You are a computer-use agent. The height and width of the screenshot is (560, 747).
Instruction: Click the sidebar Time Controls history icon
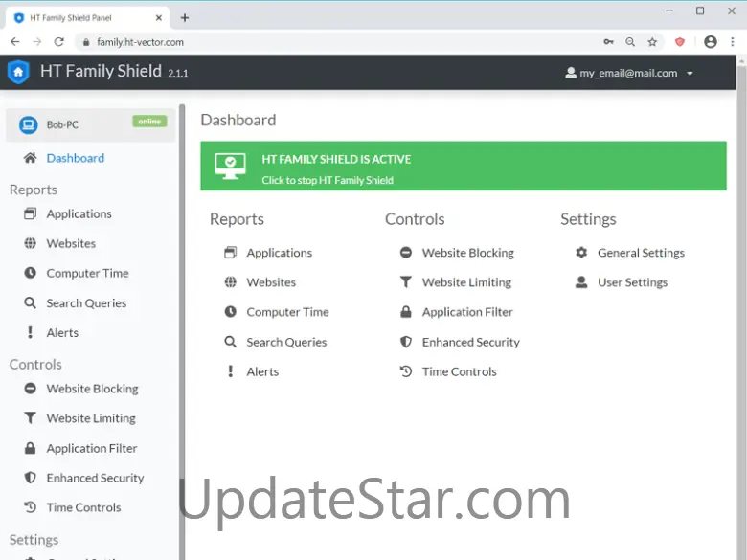(x=30, y=507)
